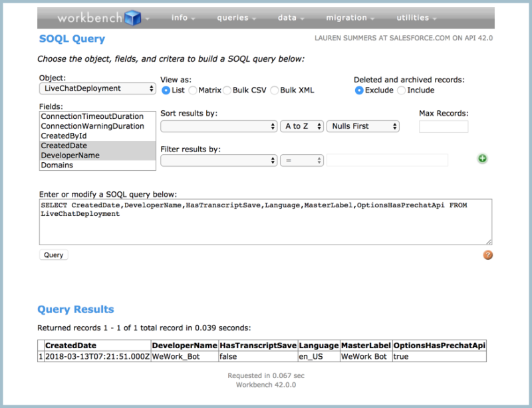Open the filter operator equals dropdown
532x408 pixels.
tap(302, 160)
